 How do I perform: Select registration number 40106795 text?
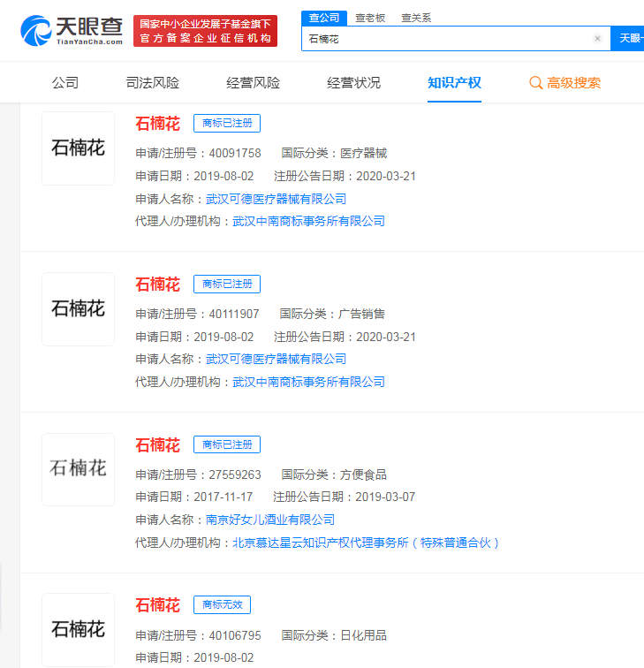point(235,635)
